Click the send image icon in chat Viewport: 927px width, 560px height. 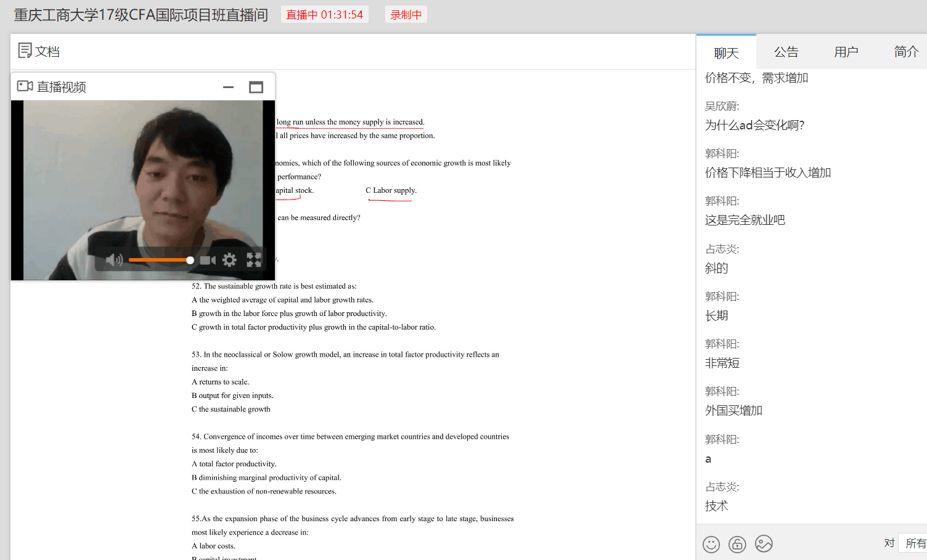click(x=764, y=544)
